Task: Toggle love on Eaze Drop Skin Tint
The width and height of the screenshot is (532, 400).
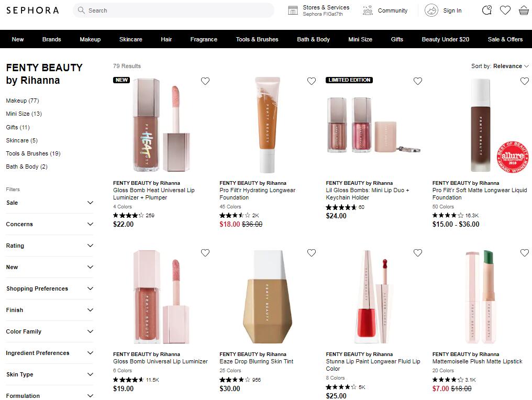Action: pyautogui.click(x=312, y=253)
